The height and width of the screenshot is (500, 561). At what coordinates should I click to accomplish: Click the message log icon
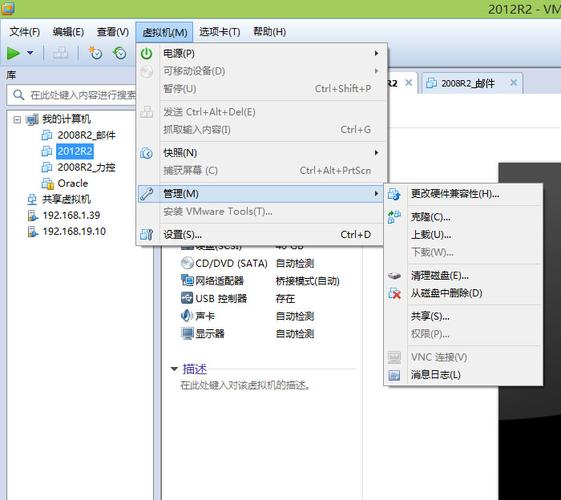394,375
